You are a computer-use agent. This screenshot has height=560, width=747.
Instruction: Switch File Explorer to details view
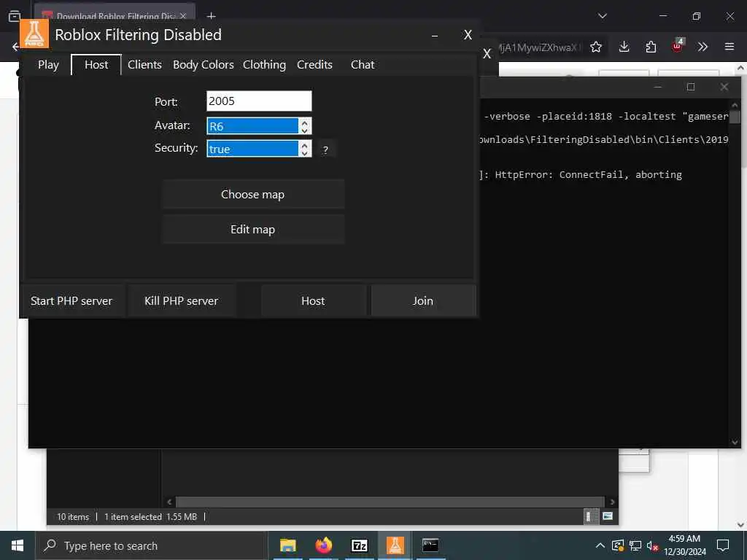coord(589,516)
